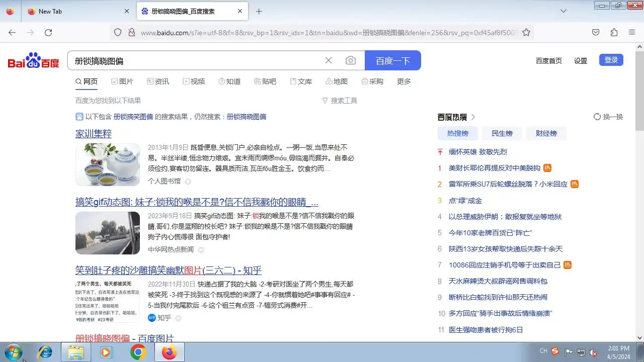Image resolution: width=644 pixels, height=362 pixels.
Task: Open 百度首页 link
Action: [549, 60]
